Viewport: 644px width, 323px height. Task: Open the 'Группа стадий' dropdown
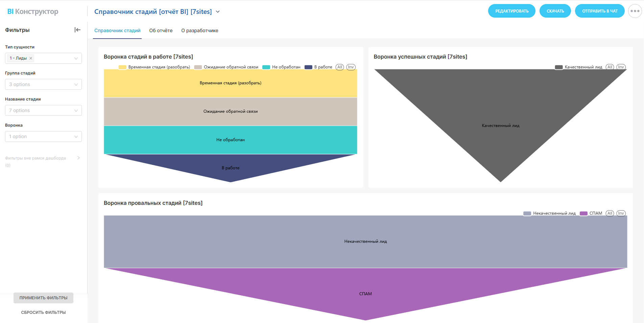(43, 84)
